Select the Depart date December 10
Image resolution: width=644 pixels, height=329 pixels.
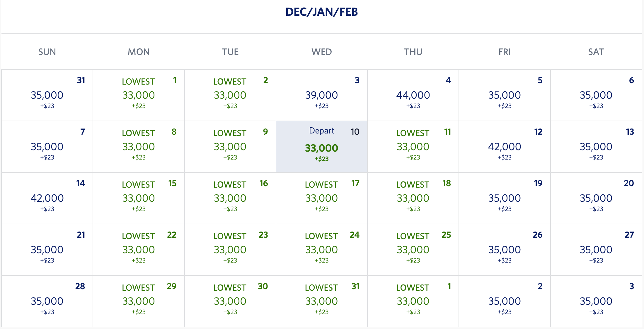[321, 145]
